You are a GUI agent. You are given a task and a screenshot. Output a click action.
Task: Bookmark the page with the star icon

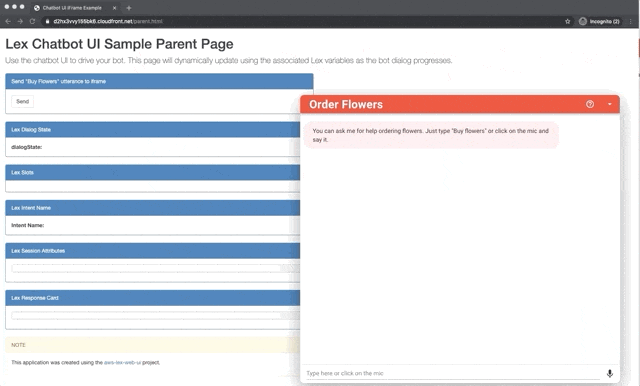pyautogui.click(x=567, y=21)
